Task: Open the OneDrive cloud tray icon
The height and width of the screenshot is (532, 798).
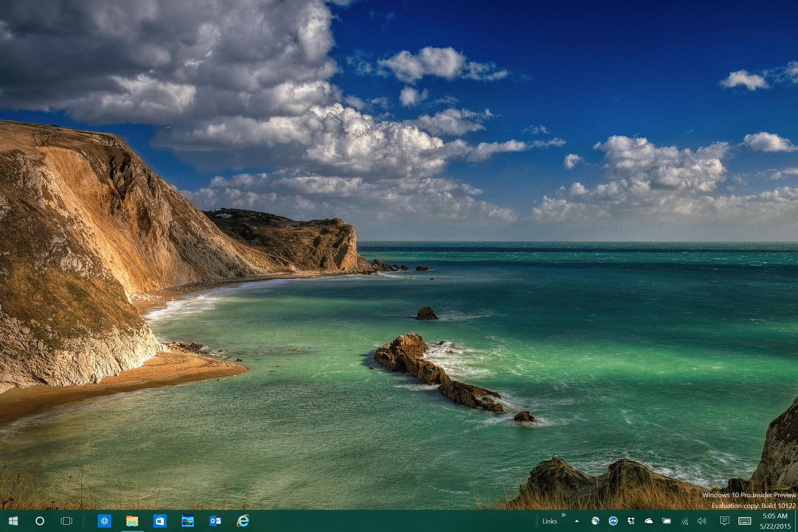Action: point(649,521)
